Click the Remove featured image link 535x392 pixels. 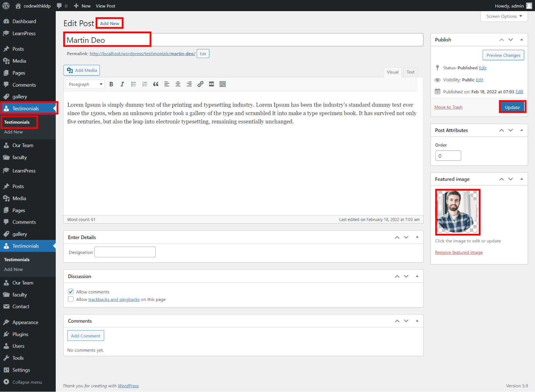pyautogui.click(x=459, y=252)
